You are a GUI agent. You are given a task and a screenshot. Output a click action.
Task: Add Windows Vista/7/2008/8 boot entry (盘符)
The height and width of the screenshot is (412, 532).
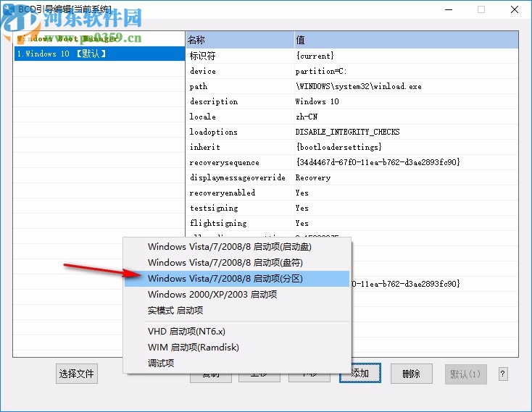(237, 263)
